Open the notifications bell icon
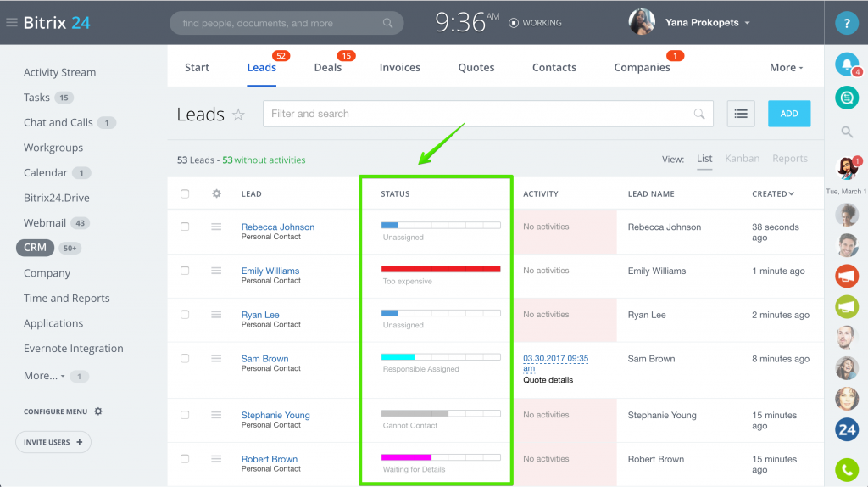This screenshot has height=487, width=868. pyautogui.click(x=847, y=64)
